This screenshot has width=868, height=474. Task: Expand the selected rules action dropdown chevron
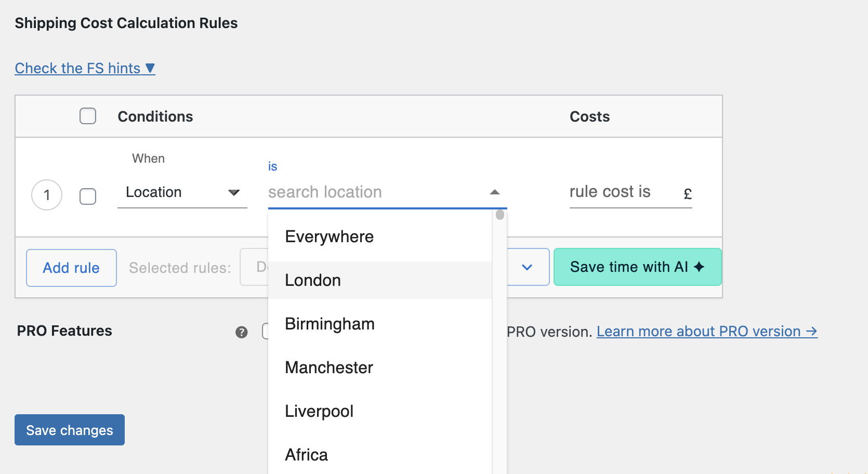click(x=527, y=267)
